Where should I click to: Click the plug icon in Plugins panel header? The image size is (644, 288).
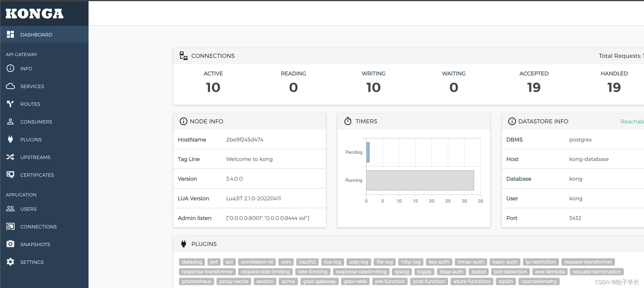pos(184,244)
